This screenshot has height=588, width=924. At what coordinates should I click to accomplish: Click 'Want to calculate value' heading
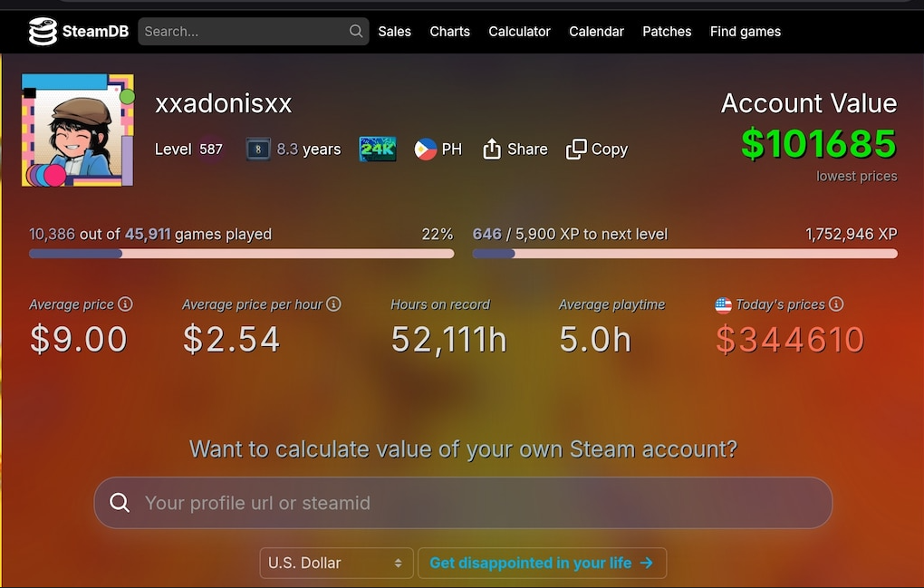click(x=463, y=449)
